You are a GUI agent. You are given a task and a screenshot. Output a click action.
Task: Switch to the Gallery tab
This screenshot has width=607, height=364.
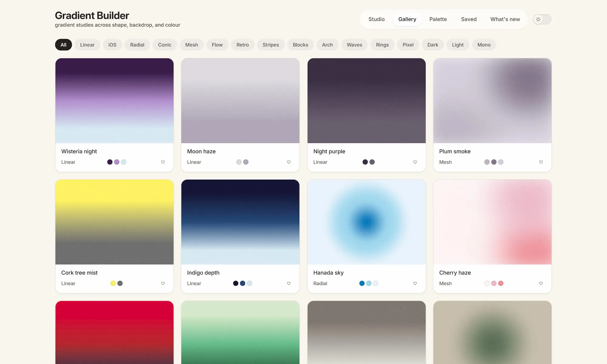click(x=407, y=19)
